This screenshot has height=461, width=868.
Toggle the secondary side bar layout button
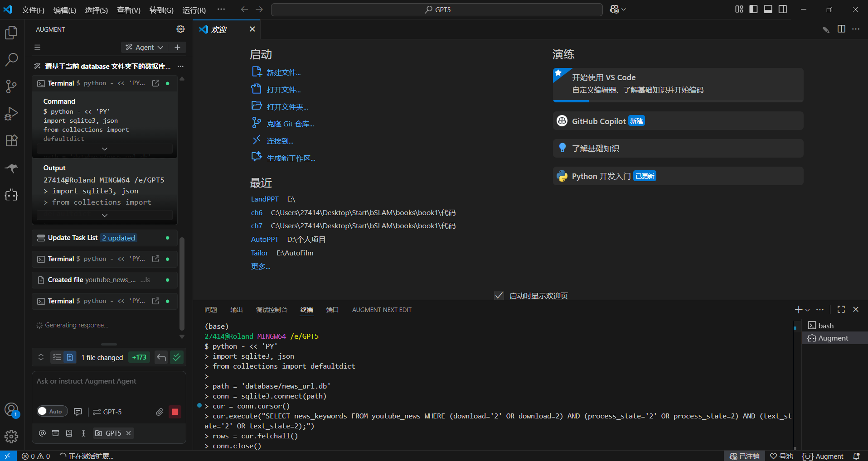tap(783, 10)
